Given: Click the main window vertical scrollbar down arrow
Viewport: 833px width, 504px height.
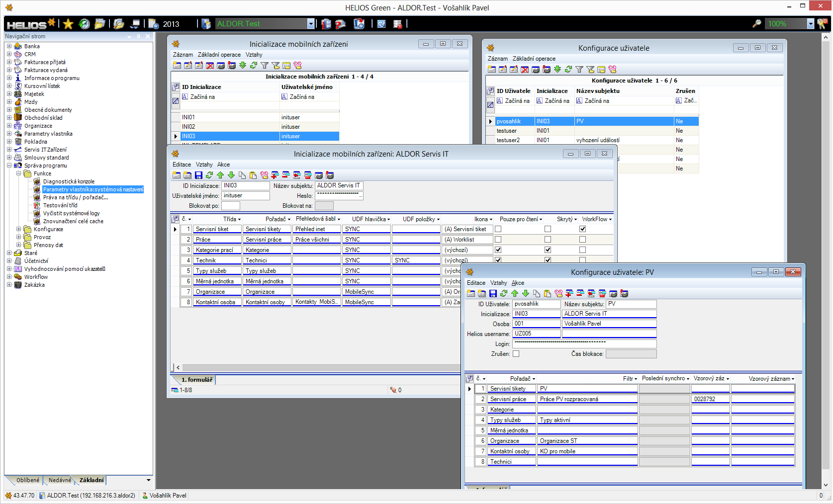Looking at the screenshot, I should pos(826,485).
